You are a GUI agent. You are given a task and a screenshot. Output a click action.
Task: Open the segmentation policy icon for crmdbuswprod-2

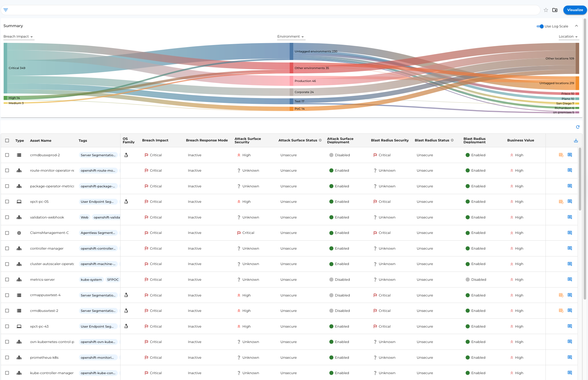pyautogui.click(x=561, y=155)
